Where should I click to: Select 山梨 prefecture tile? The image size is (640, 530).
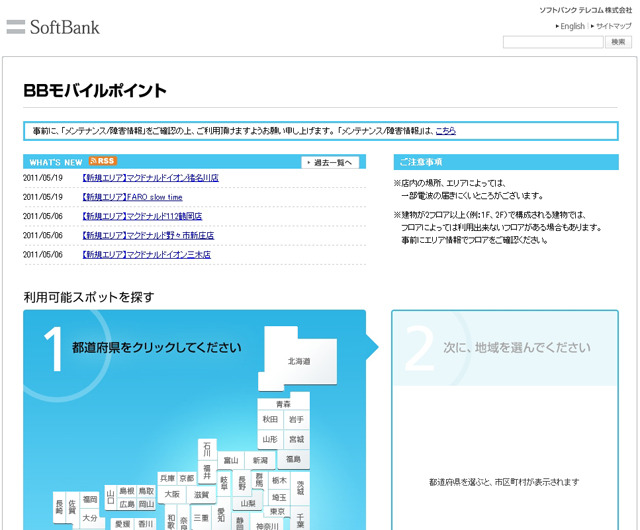click(248, 503)
